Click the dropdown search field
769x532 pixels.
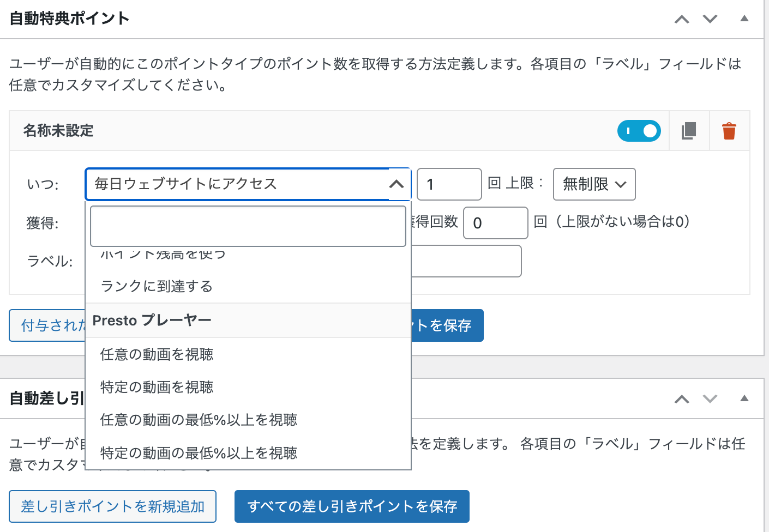(248, 226)
